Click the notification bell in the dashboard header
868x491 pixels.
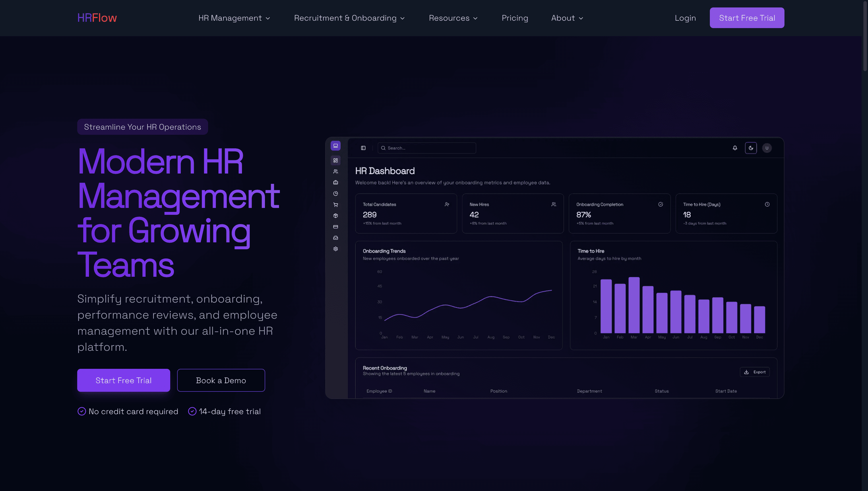pyautogui.click(x=735, y=148)
